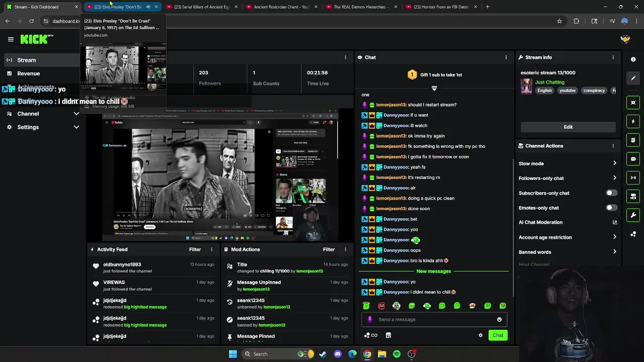Switch to The REAL Demon Hierarchies tab
Viewport: 644px width, 362px height.
361,7
